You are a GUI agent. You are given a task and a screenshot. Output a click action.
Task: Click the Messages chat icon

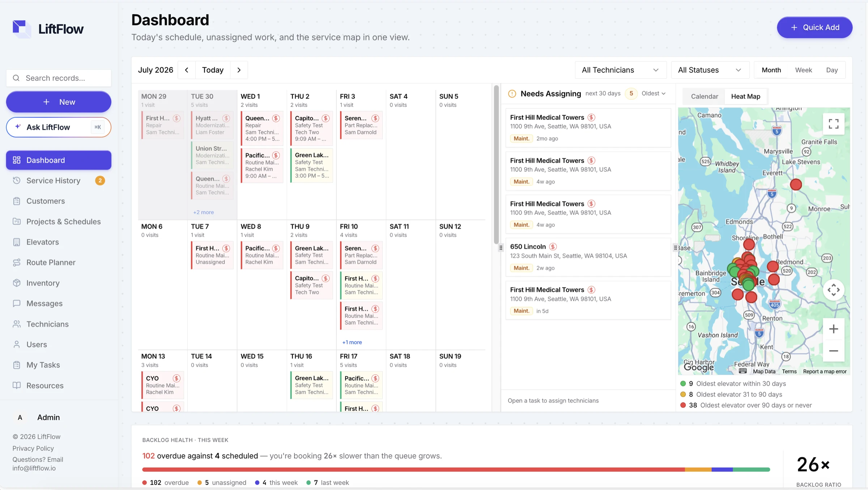coord(17,304)
